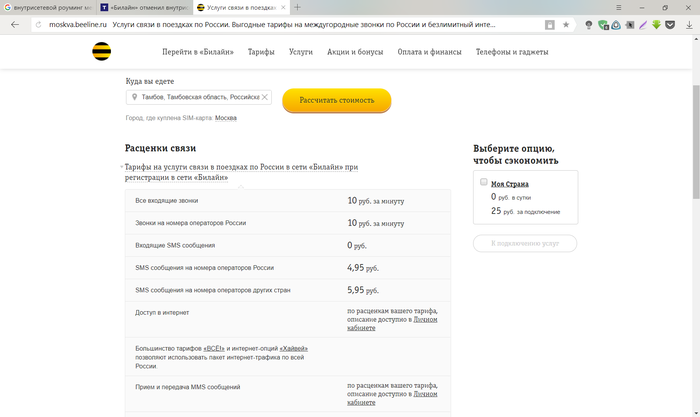
Task: Open a new browser tab with plus icon
Action: (297, 7)
